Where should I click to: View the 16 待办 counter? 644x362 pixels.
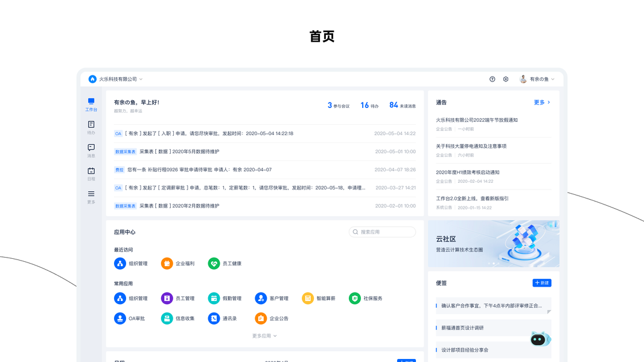tap(369, 106)
